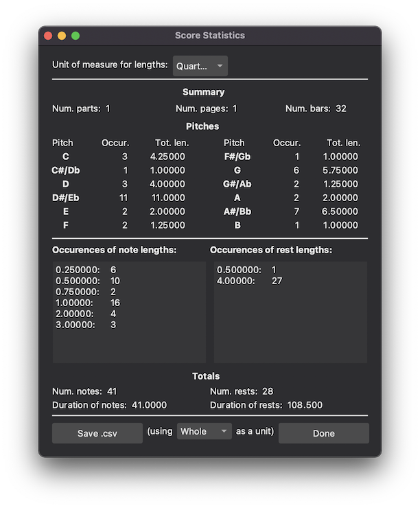Click the Score Statistics title bar text

(209, 36)
